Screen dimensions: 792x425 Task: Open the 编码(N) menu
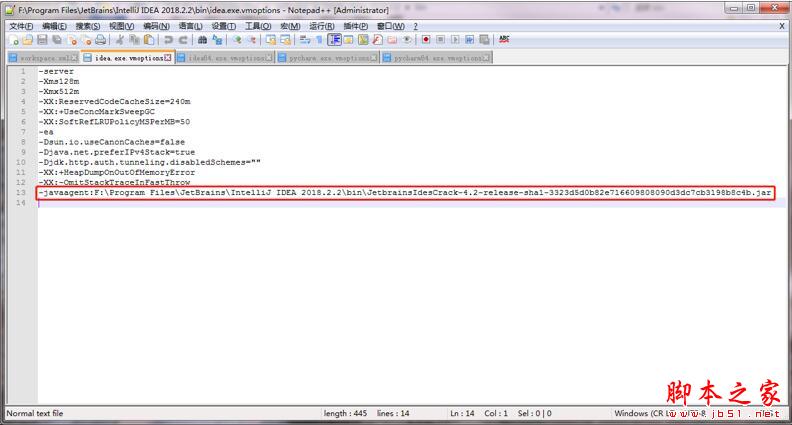[156, 26]
